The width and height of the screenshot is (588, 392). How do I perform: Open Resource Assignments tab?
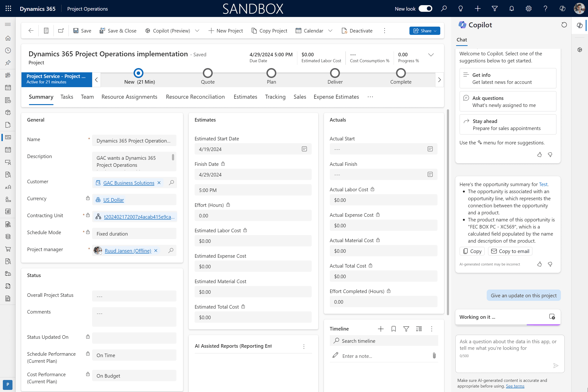coord(129,97)
